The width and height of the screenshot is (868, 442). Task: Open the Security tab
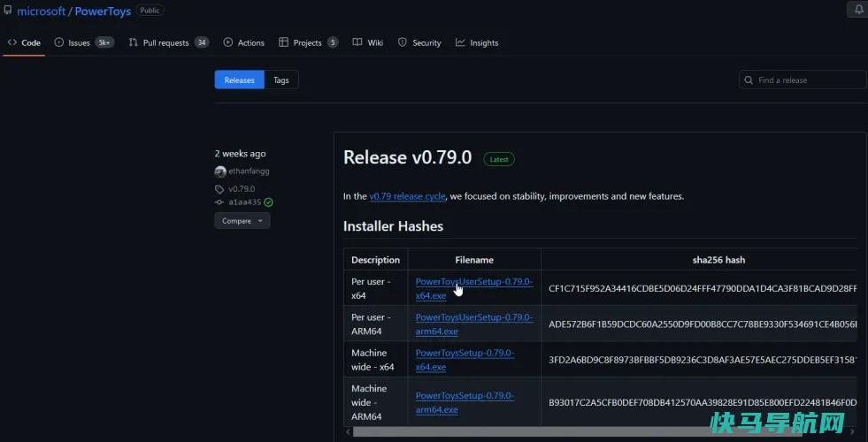[419, 42]
